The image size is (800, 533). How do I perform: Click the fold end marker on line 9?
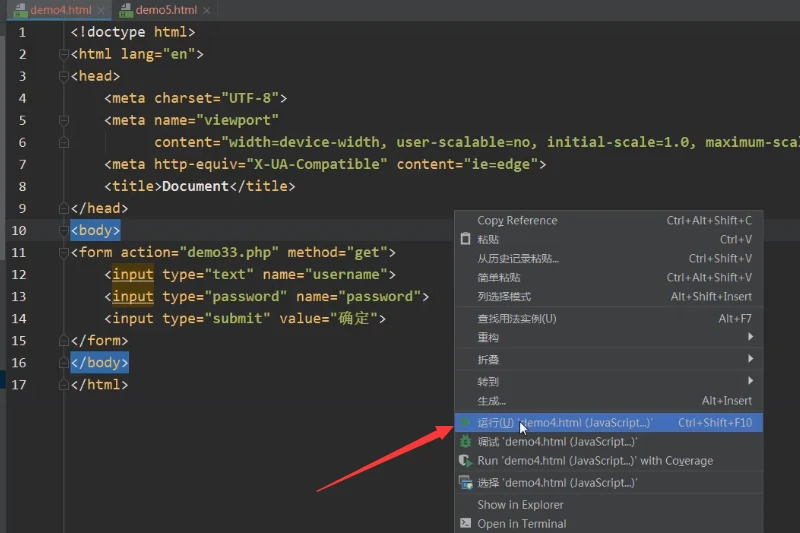(x=64, y=208)
